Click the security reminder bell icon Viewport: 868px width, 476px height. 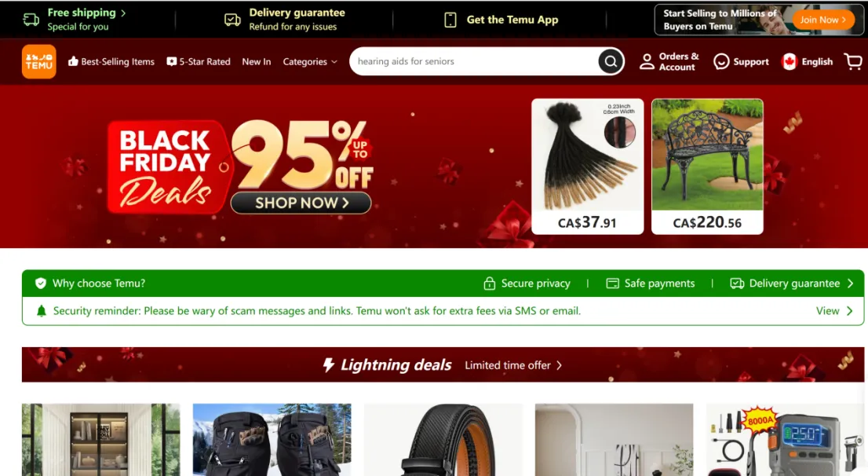tap(41, 311)
